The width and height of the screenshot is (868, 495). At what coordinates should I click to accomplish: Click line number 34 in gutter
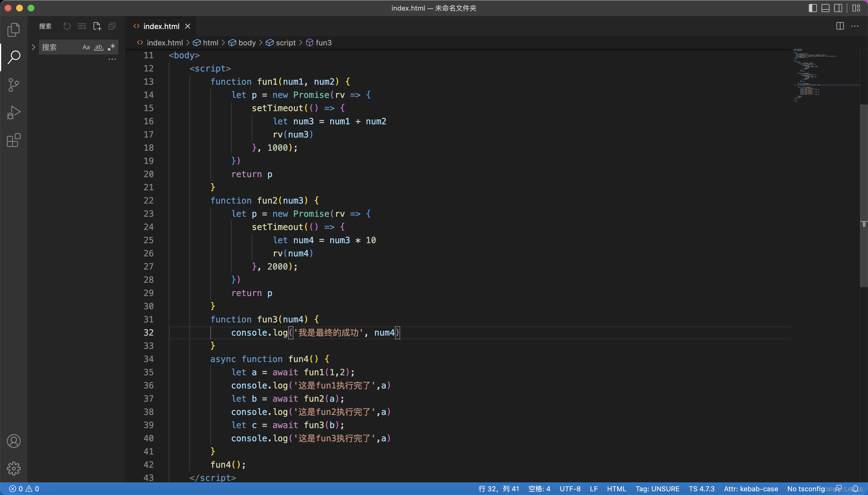[148, 359]
